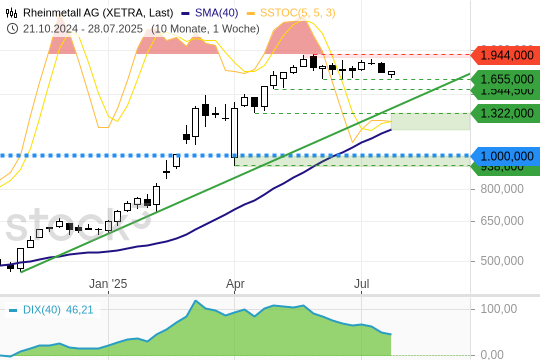Click the clock icon beside date range
The image size is (540, 360).
coord(12,29)
